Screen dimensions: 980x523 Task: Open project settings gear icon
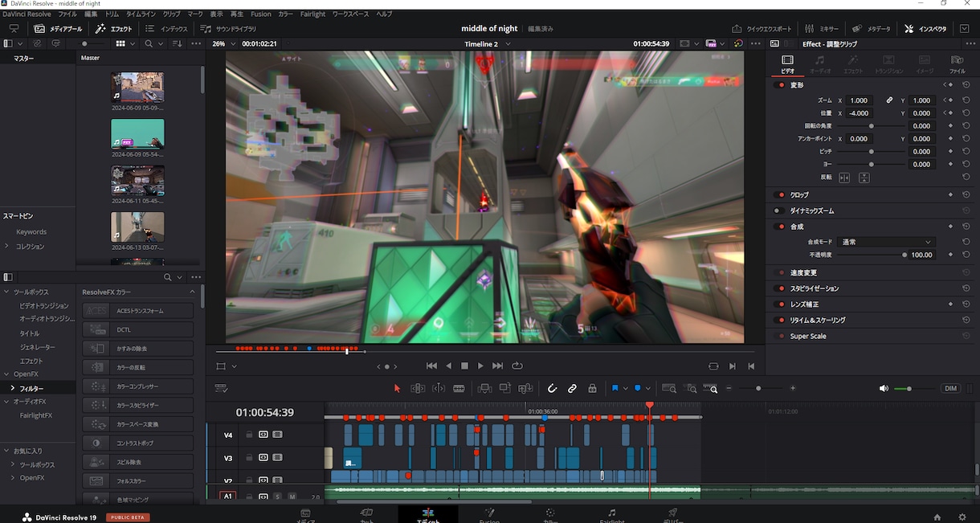(962, 517)
